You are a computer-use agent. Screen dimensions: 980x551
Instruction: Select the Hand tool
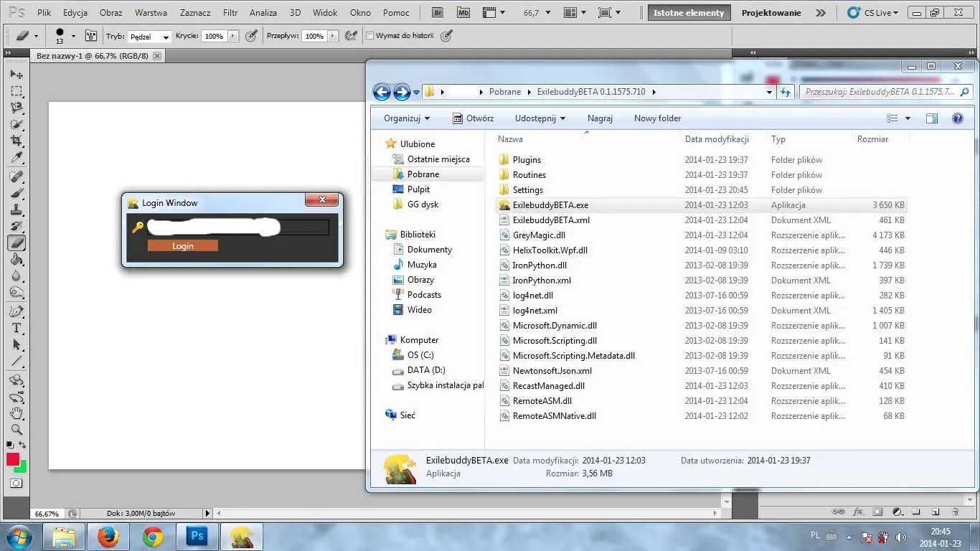coord(17,413)
